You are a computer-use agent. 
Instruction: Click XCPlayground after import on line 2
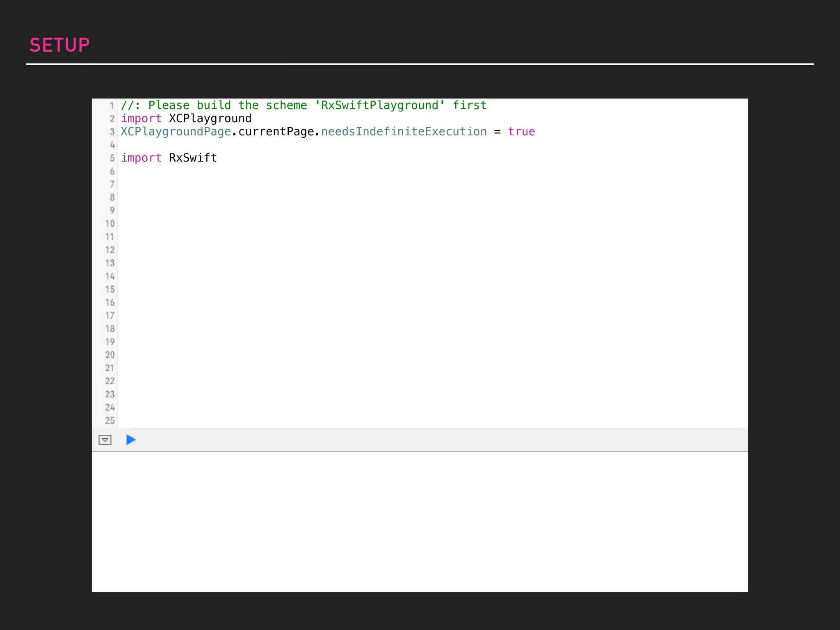coord(210,119)
